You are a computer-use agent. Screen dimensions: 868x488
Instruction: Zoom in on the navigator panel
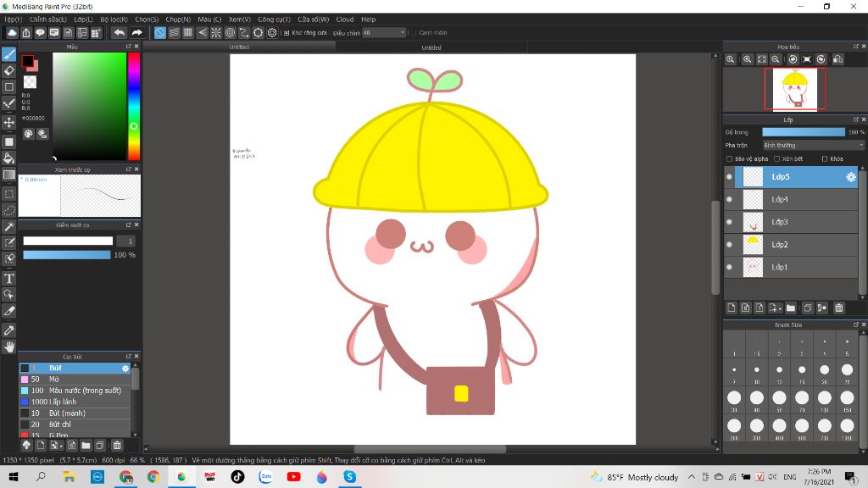(748, 59)
